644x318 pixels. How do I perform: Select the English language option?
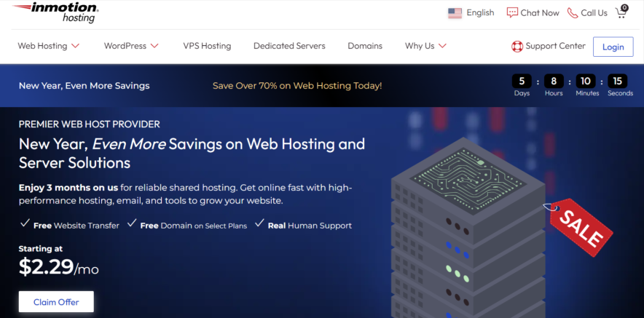click(480, 12)
